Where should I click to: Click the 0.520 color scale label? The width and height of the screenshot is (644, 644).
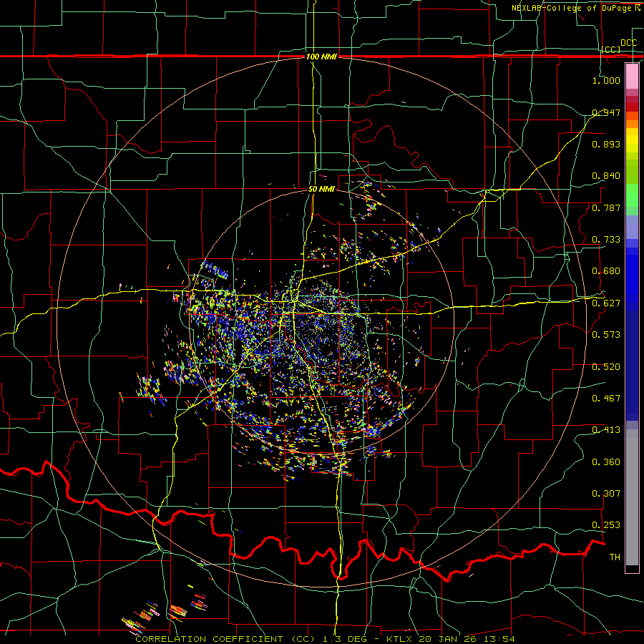tap(606, 366)
